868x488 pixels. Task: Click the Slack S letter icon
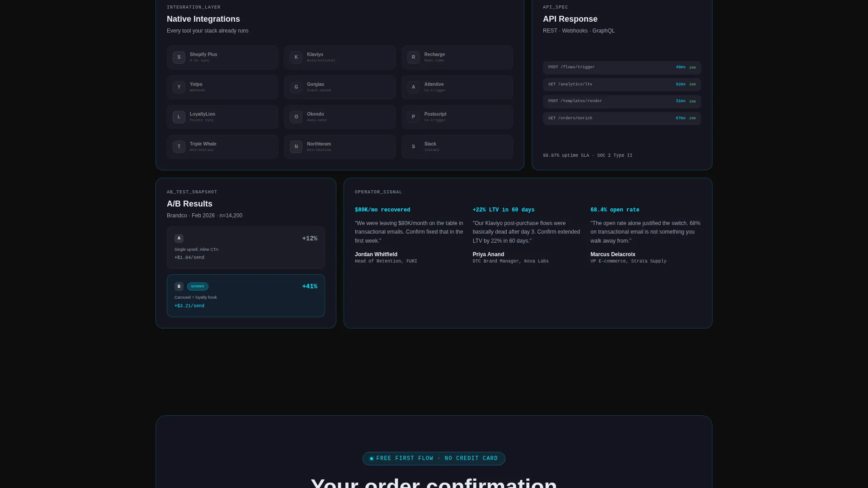pyautogui.click(x=413, y=147)
